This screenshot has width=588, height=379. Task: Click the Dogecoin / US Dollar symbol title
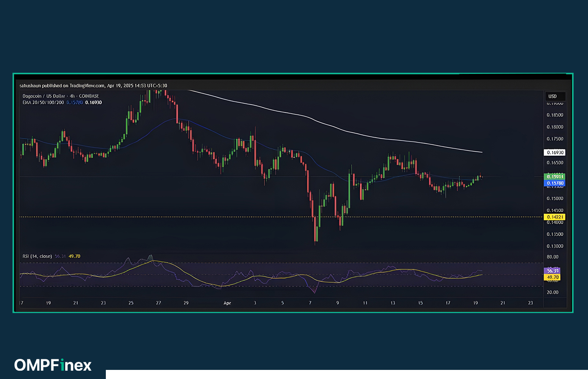(44, 96)
